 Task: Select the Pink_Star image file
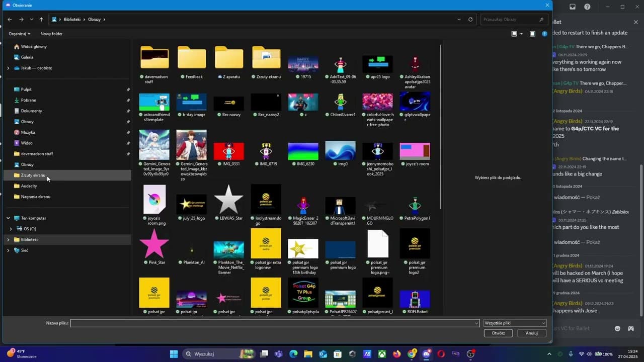pyautogui.click(x=154, y=247)
